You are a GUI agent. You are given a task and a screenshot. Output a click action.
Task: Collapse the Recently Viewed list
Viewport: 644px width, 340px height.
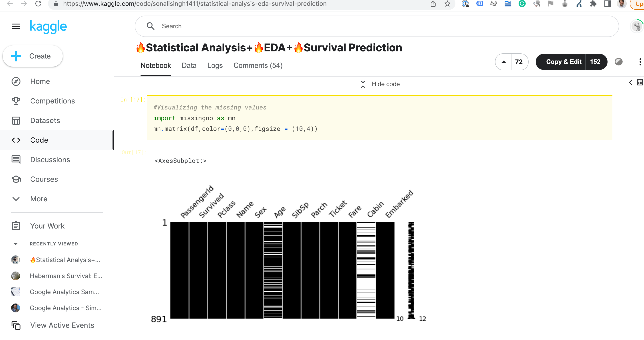pyautogui.click(x=16, y=244)
